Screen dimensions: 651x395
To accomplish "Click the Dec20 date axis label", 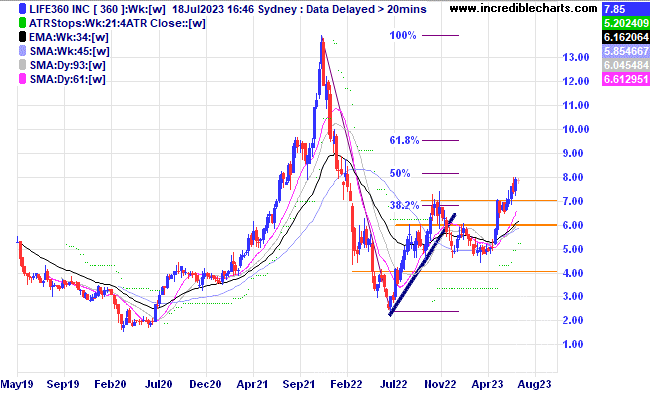I will [205, 384].
